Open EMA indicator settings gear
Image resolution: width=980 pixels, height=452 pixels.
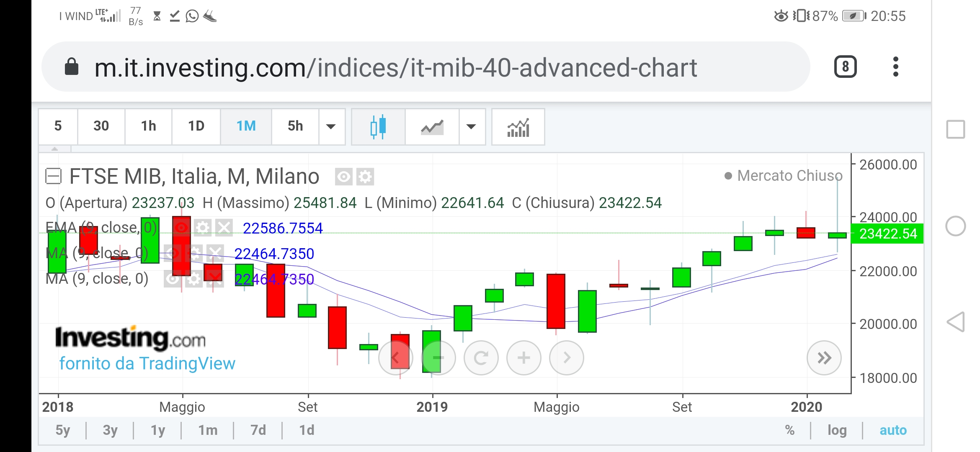pos(203,228)
